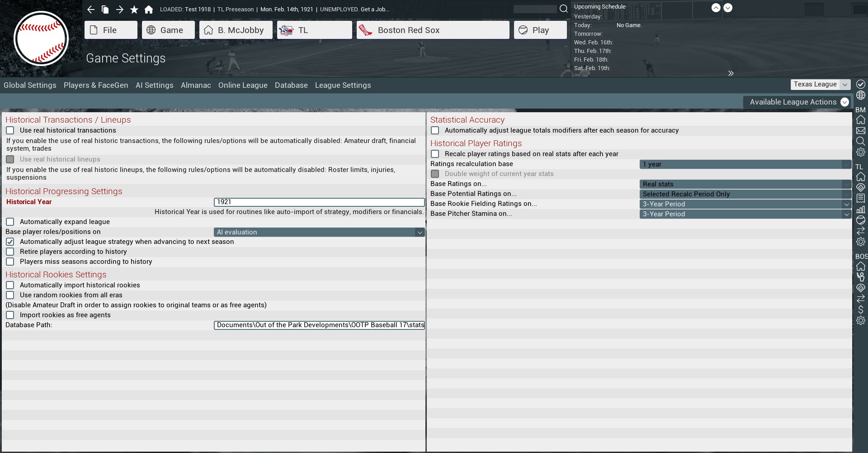The width and height of the screenshot is (868, 453).
Task: Click the forward arrow navigation icon
Action: point(120,10)
